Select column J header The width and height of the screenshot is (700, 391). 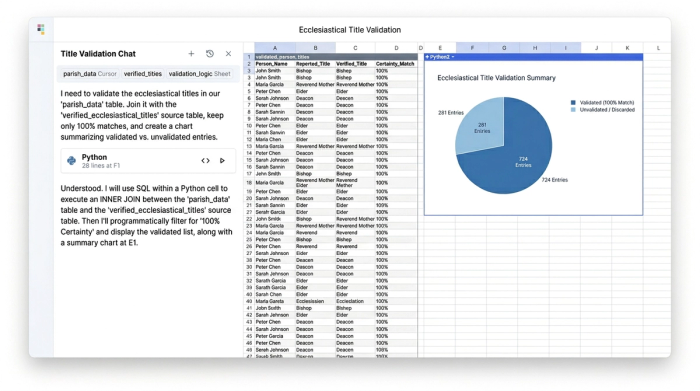[x=596, y=48]
